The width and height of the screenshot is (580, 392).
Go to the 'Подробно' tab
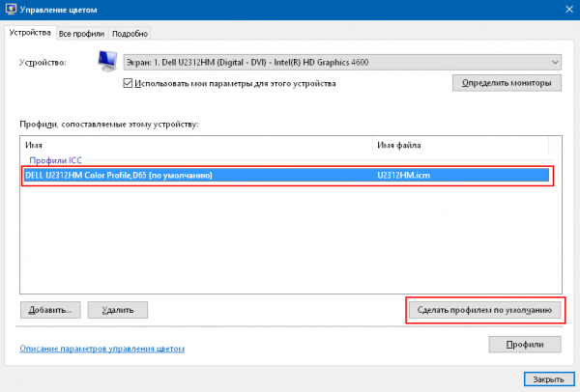pyautogui.click(x=130, y=33)
